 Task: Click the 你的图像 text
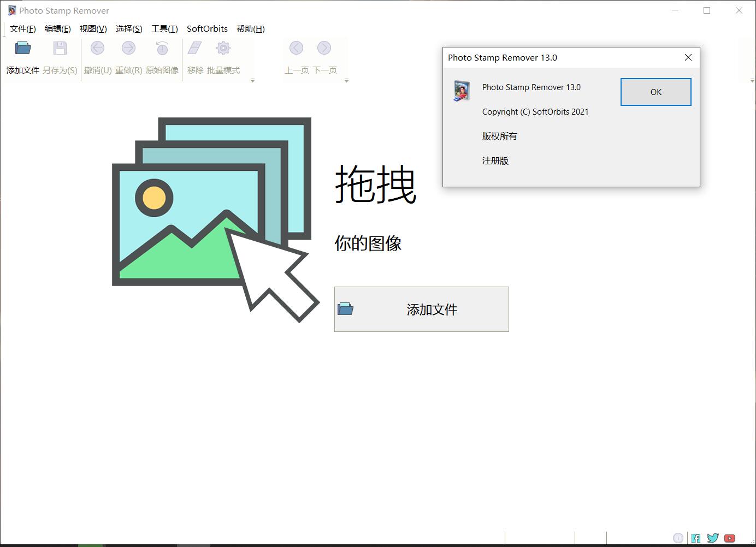tap(368, 243)
